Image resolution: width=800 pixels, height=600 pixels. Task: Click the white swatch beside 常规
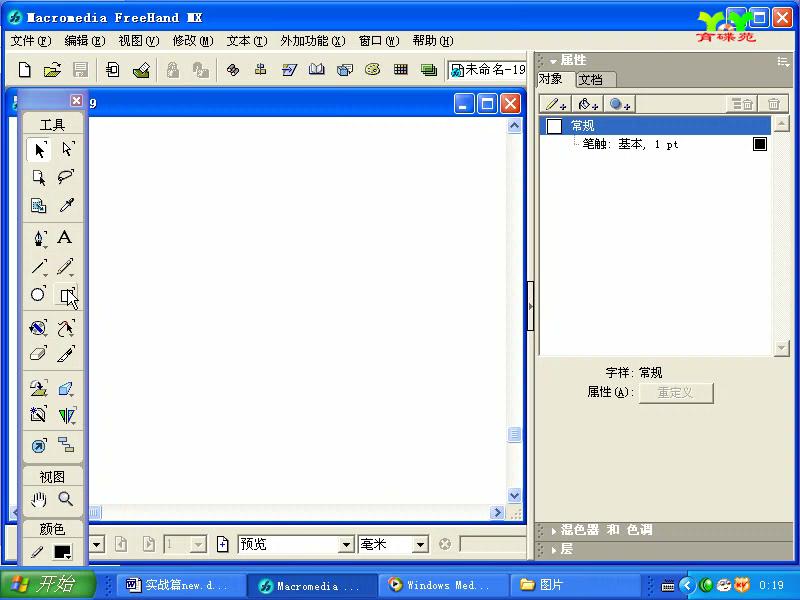pyautogui.click(x=554, y=126)
